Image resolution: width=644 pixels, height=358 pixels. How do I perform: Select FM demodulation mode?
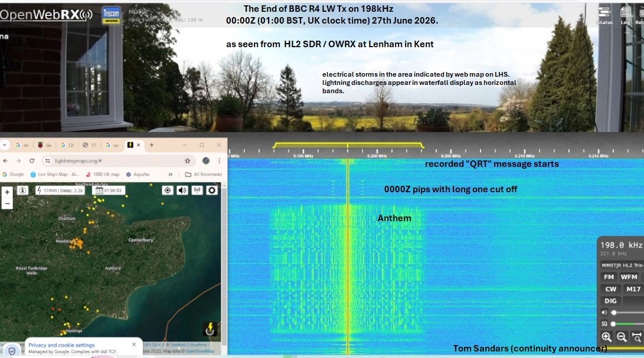[x=609, y=277]
